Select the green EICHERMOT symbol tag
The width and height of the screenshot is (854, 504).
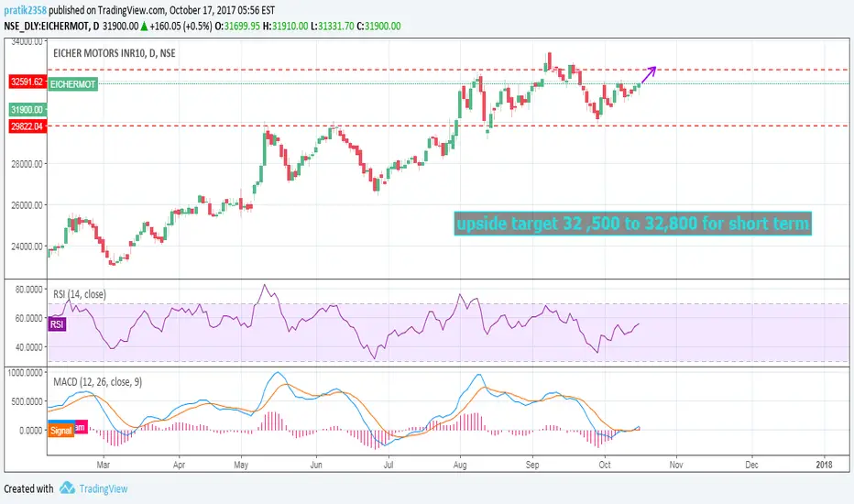click(x=73, y=84)
